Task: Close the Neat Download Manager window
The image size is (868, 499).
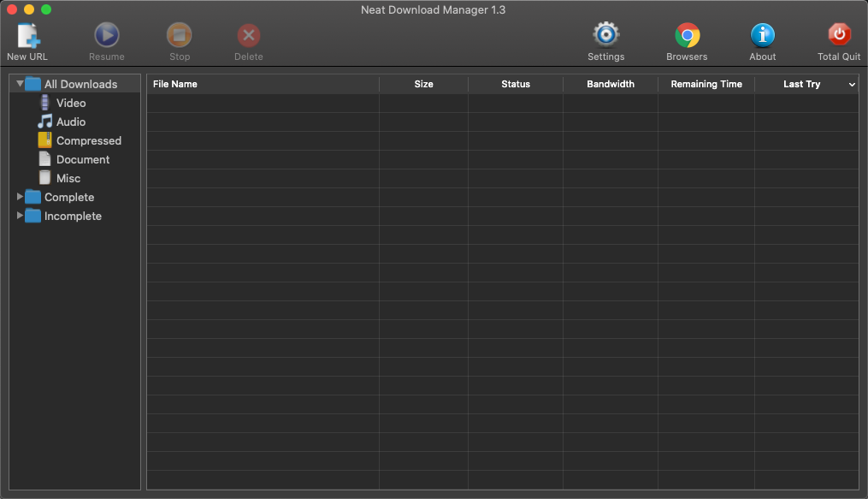Action: click(12, 9)
